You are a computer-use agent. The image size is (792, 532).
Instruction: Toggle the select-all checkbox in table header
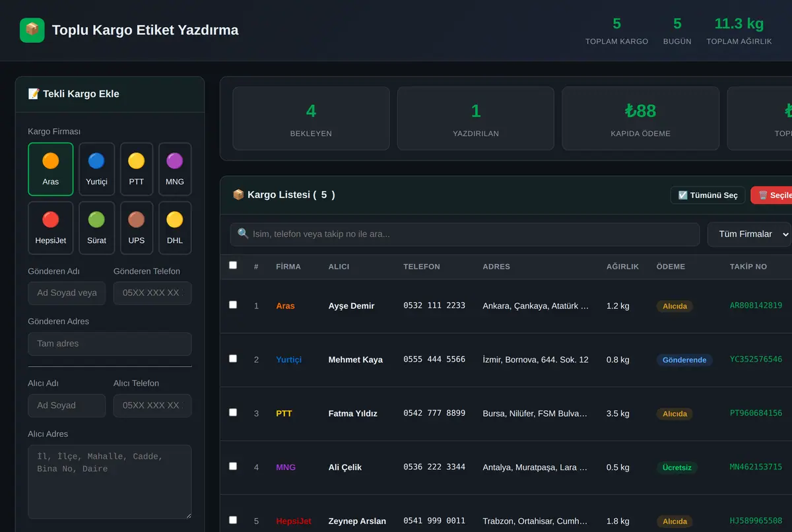[x=232, y=265]
